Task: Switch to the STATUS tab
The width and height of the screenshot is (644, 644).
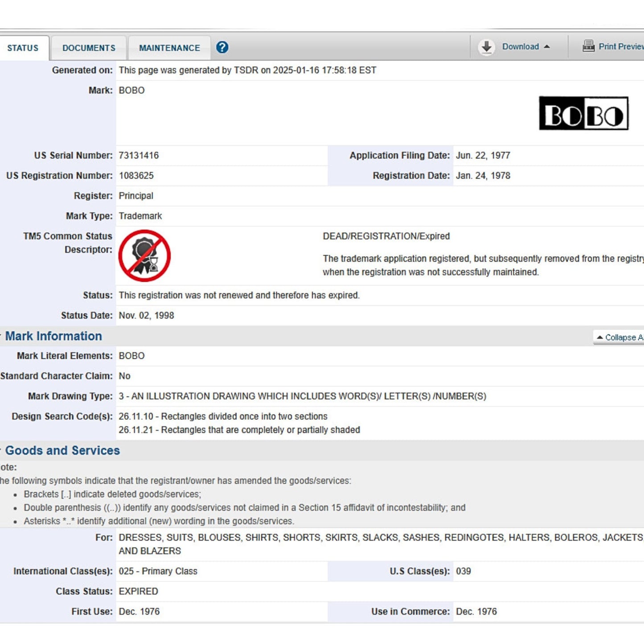Action: coord(23,48)
